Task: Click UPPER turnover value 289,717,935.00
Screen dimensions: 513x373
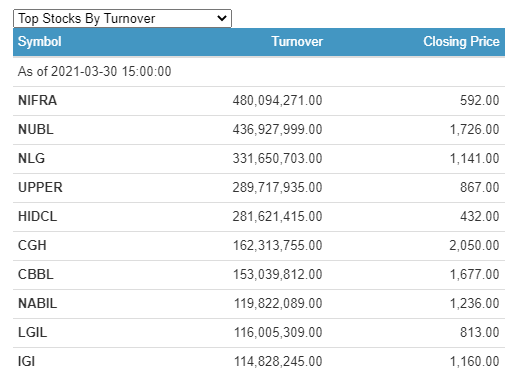Action: click(277, 188)
